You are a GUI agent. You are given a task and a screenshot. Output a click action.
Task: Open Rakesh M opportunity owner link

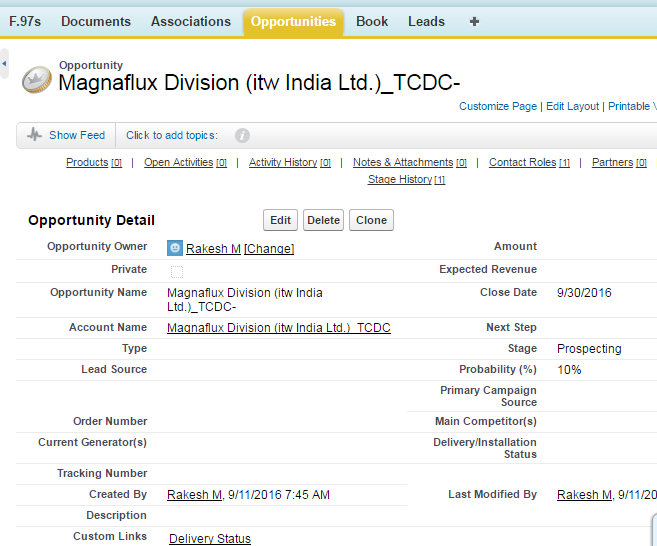[x=213, y=248]
